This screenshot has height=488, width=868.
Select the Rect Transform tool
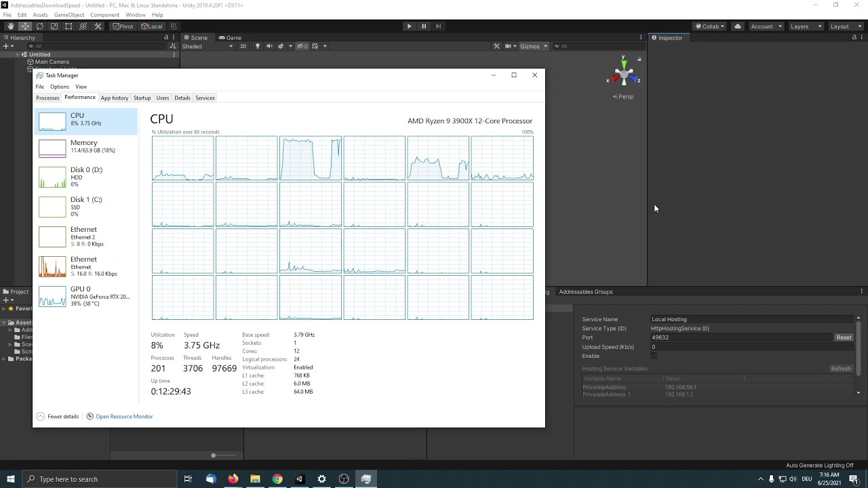pyautogui.click(x=68, y=26)
